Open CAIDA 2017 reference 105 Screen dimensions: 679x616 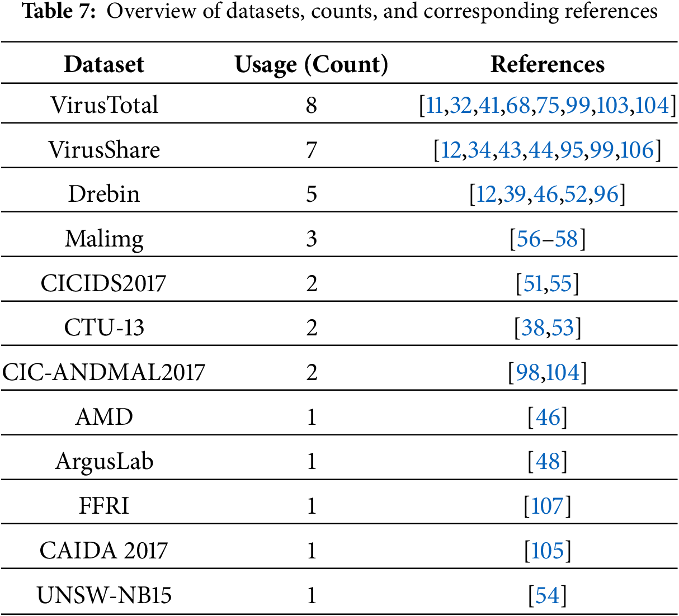548,551
